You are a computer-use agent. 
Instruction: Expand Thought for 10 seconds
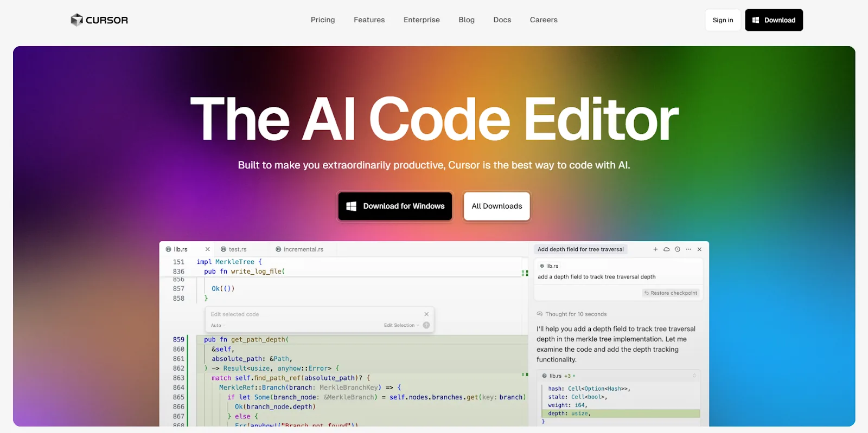[x=572, y=314]
